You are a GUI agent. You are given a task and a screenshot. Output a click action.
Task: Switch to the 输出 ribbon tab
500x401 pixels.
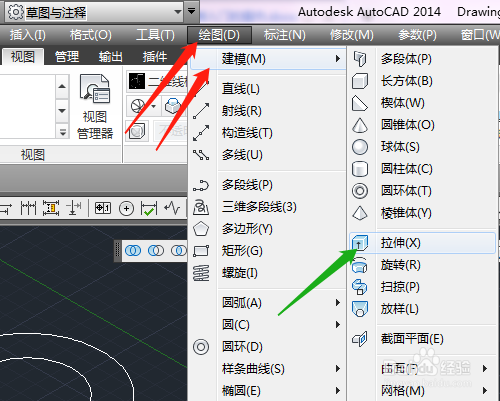[x=110, y=57]
